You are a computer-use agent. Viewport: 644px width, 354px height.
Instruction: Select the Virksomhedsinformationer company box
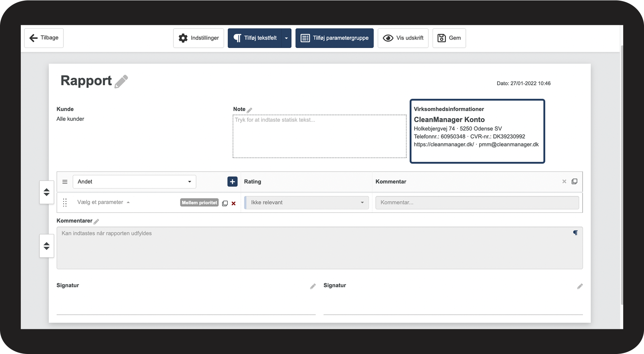click(477, 131)
